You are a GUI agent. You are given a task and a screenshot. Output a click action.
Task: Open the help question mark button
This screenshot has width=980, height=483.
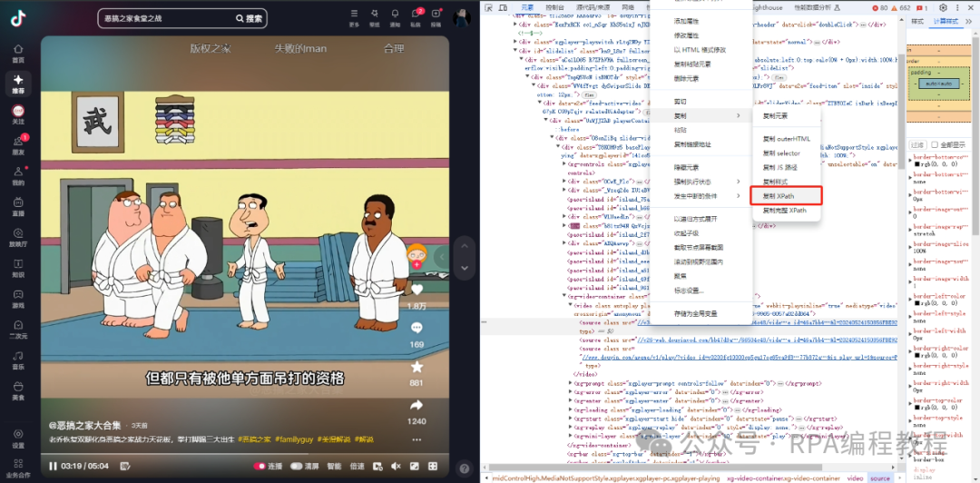click(x=465, y=468)
